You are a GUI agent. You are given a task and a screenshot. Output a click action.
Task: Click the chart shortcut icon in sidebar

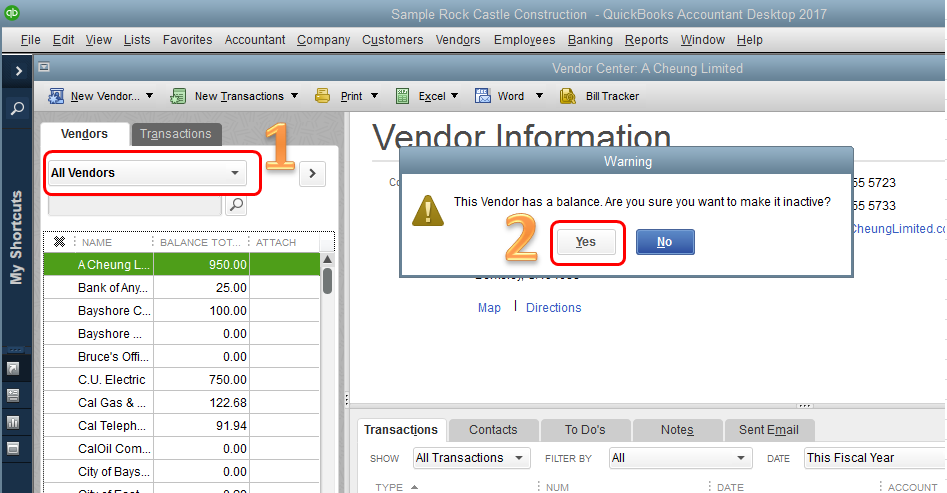[13, 422]
